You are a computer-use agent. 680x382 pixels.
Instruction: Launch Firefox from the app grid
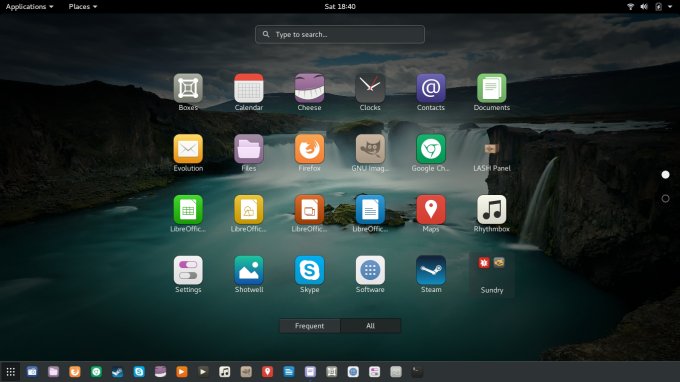click(310, 149)
